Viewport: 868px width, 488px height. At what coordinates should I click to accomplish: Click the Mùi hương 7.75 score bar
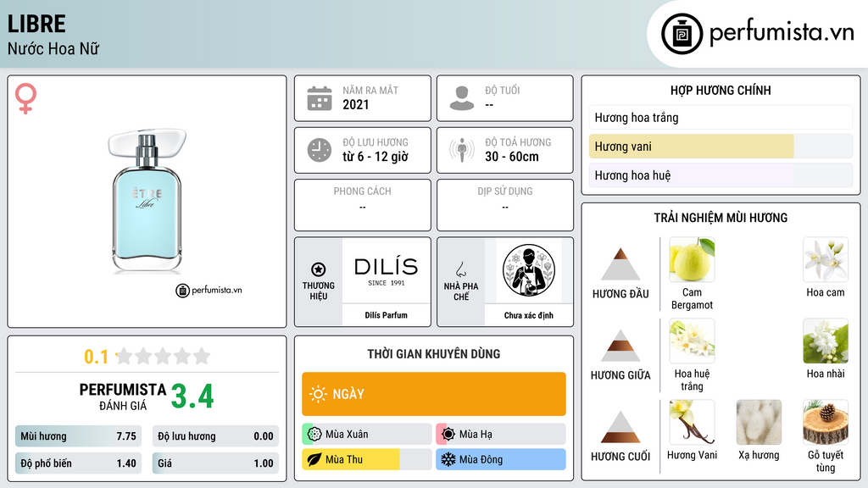(x=78, y=436)
